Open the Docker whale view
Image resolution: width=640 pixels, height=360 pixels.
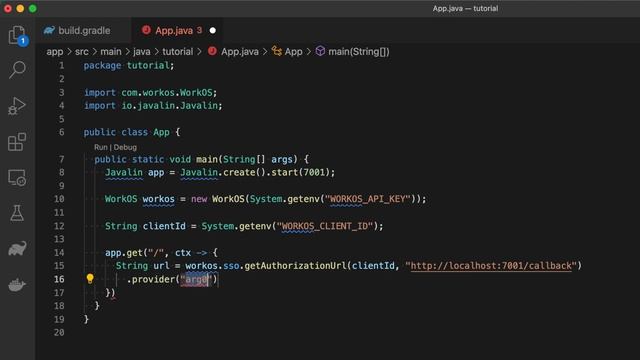[17, 284]
